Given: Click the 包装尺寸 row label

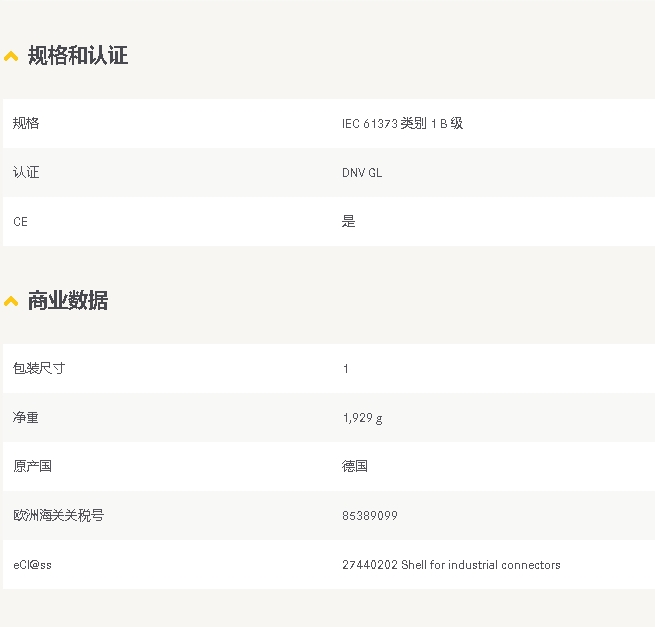Looking at the screenshot, I should click(x=39, y=368).
